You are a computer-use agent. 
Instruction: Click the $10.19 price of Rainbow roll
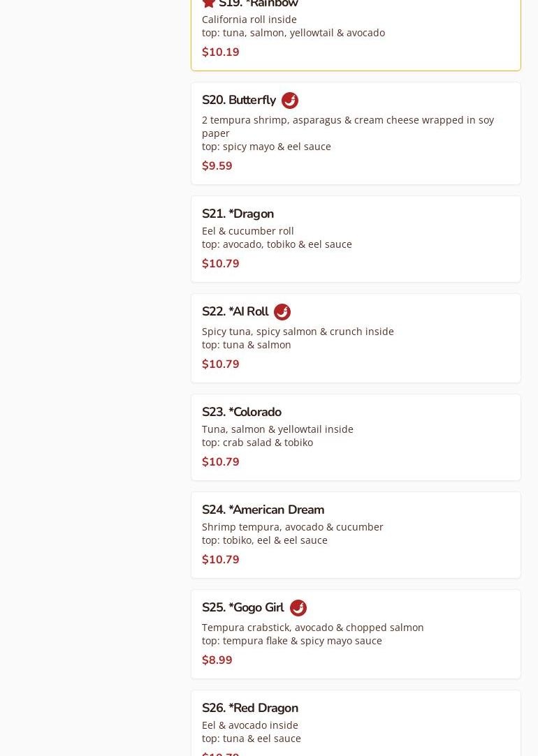221,52
